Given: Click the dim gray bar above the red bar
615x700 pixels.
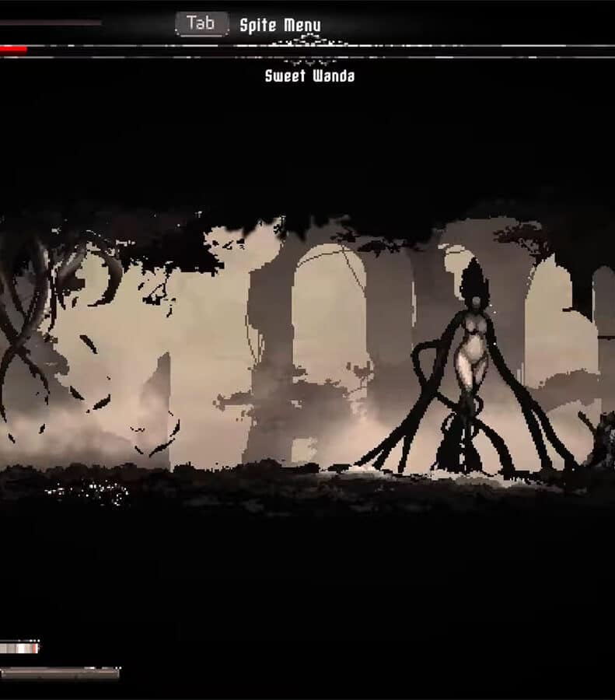Looking at the screenshot, I should (x=51, y=23).
